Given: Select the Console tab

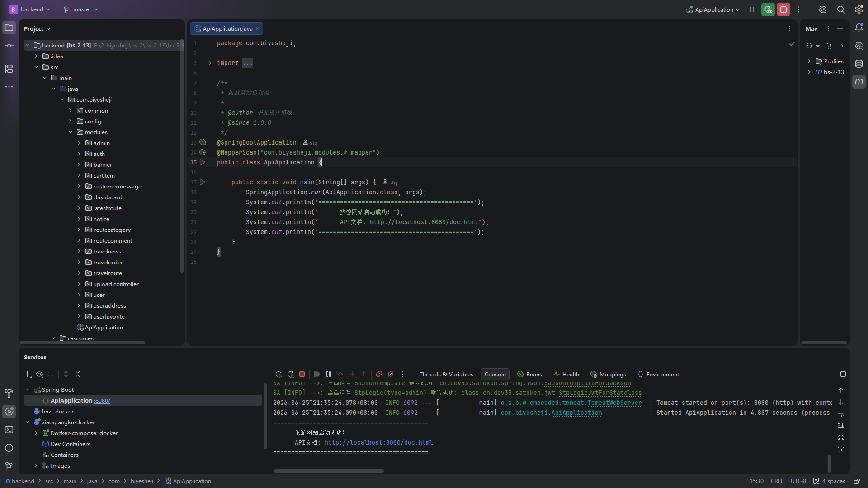Looking at the screenshot, I should [495, 374].
